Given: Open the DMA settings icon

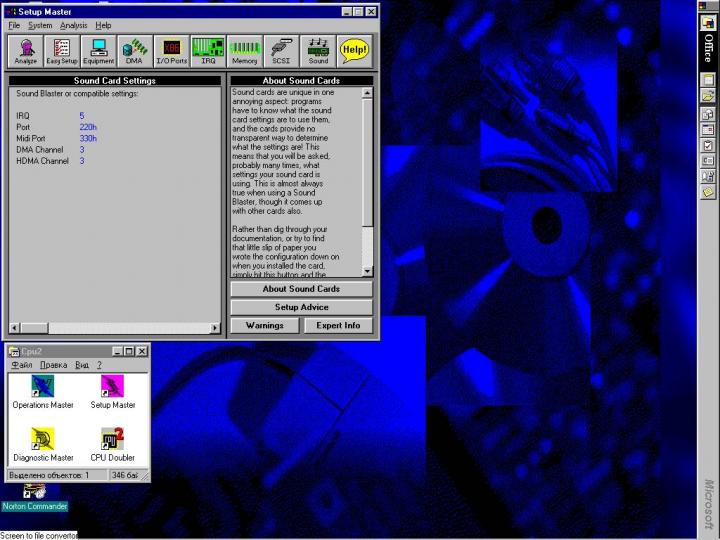Looking at the screenshot, I should pos(134,51).
